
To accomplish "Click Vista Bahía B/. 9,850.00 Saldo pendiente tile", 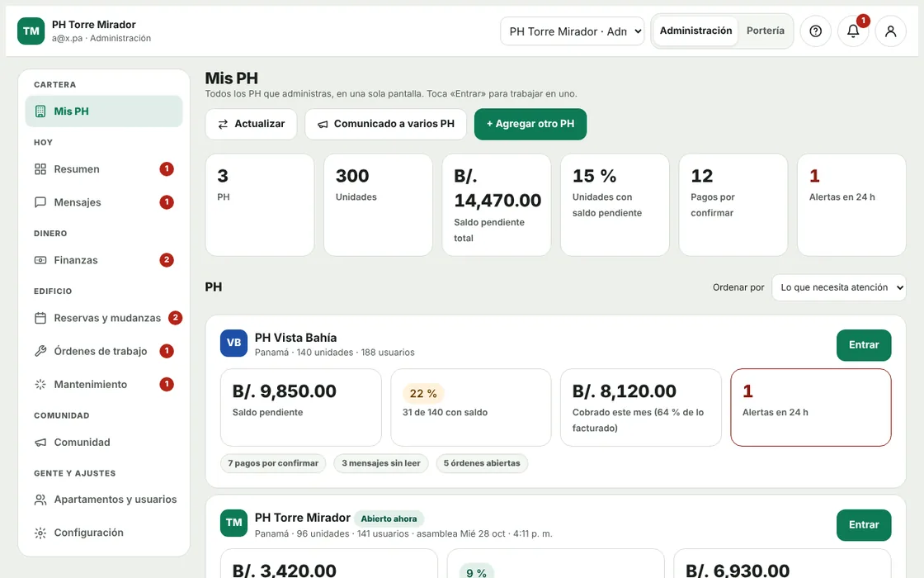I will pos(301,408).
